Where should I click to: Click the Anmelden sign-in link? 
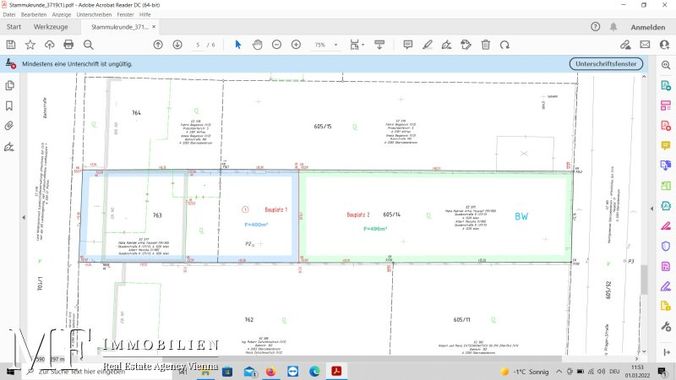point(648,27)
